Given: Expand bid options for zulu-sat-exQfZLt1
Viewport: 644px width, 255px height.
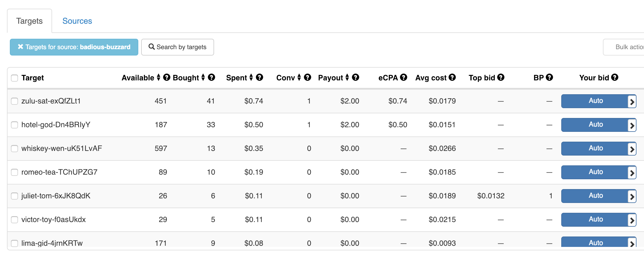Looking at the screenshot, I should (x=632, y=101).
